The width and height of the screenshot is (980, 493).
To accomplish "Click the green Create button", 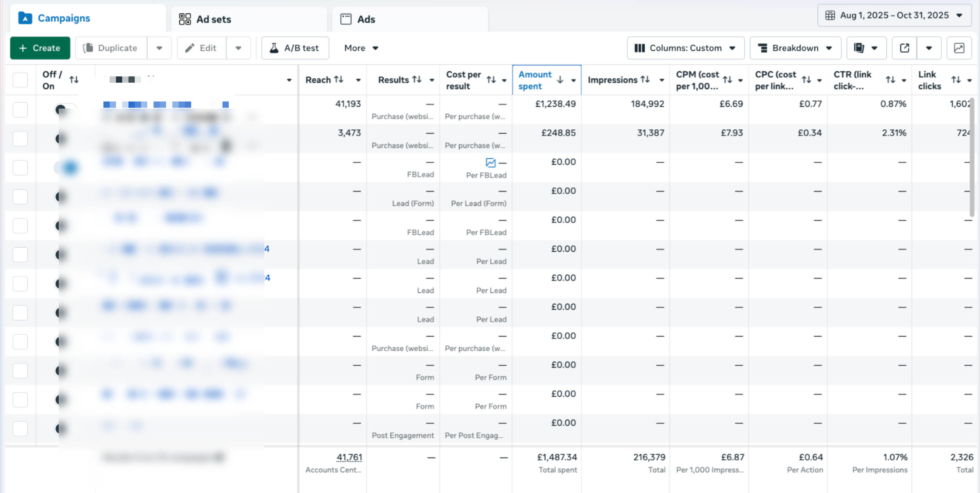I will [40, 48].
